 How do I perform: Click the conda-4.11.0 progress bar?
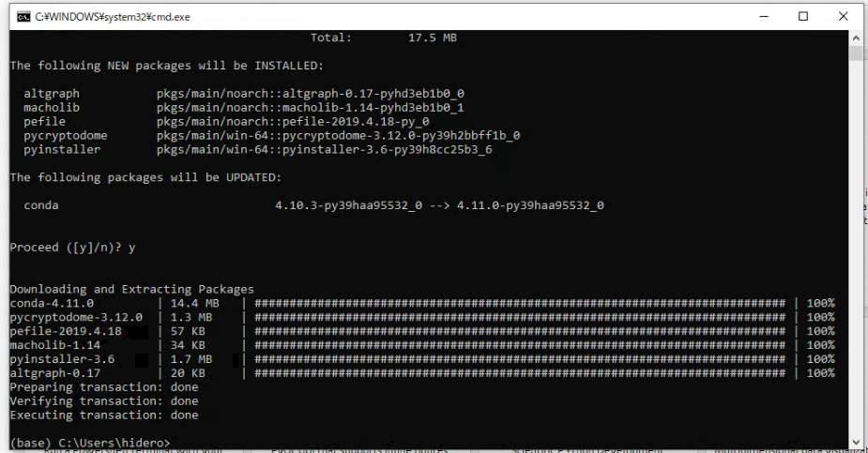coord(520,303)
